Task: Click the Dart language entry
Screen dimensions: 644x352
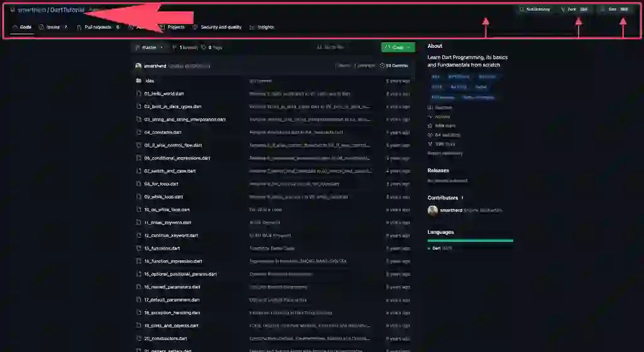Action: point(440,248)
